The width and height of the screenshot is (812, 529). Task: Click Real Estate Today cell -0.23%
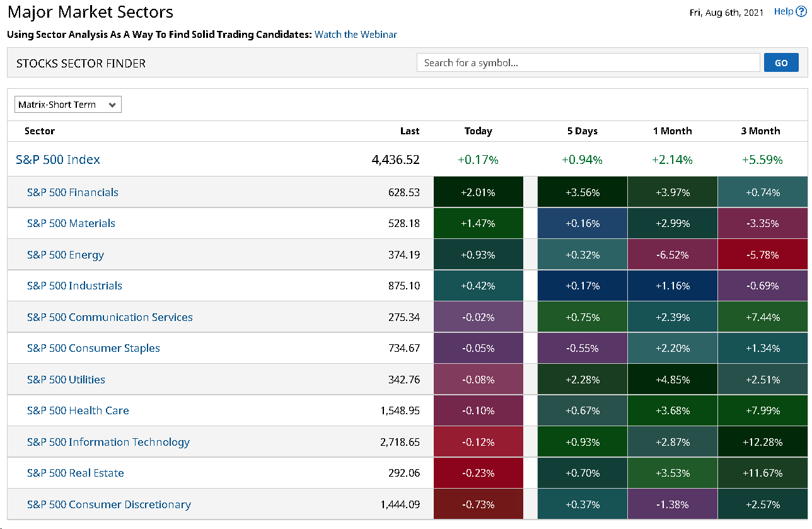[478, 473]
